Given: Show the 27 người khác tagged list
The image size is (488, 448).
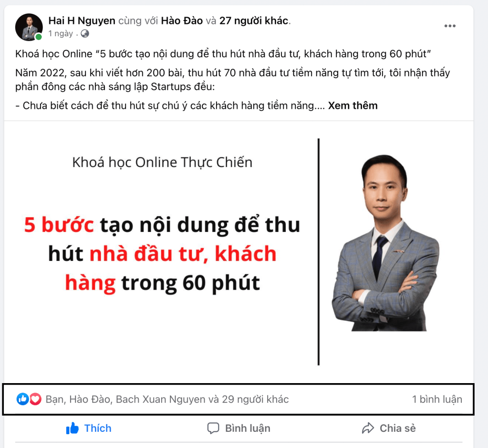Looking at the screenshot, I should 254,21.
